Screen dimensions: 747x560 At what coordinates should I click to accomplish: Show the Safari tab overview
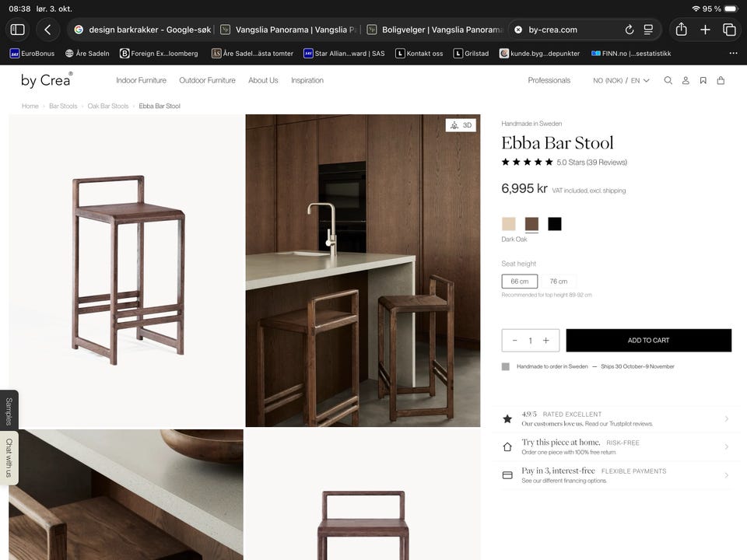tap(729, 30)
